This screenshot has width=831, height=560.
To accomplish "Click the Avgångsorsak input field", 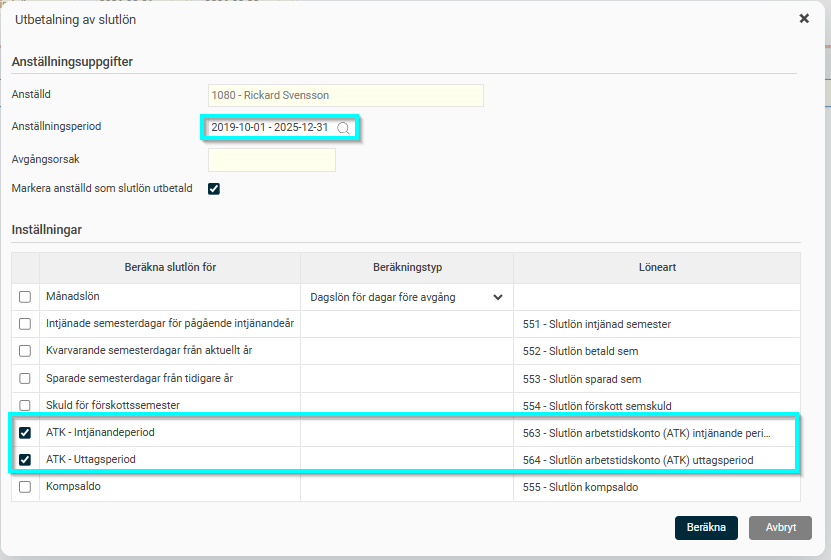I will [271, 160].
